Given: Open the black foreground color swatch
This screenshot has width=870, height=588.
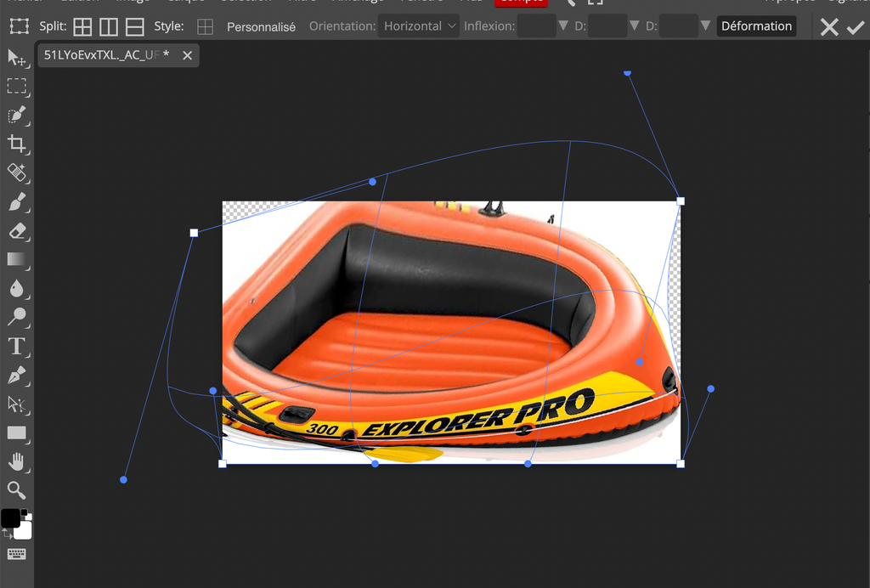Looking at the screenshot, I should pos(10,518).
